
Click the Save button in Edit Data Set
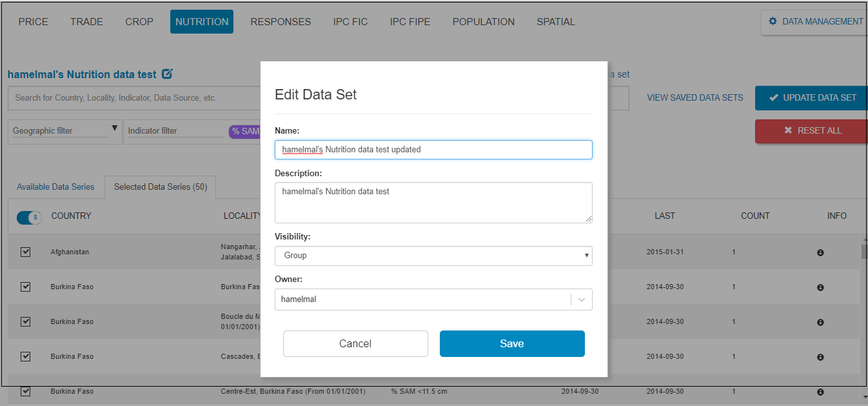click(511, 343)
